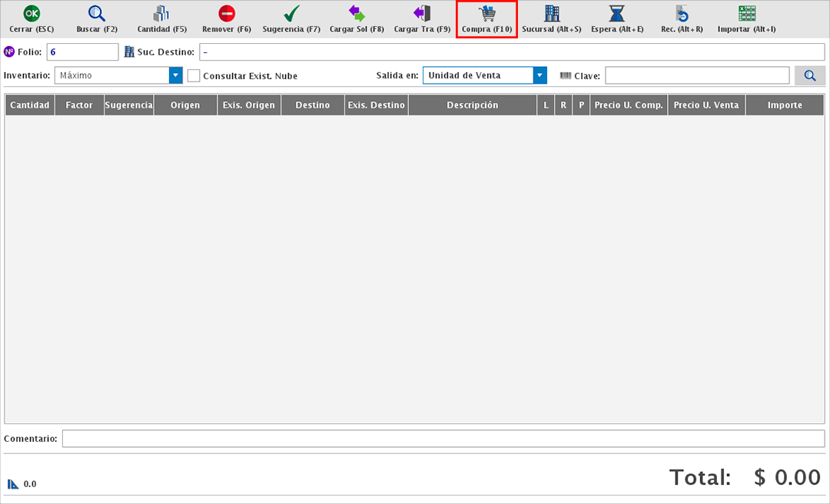Viewport: 830px width, 504px height.
Task: Open the Salida en dropdown
Action: pos(539,75)
